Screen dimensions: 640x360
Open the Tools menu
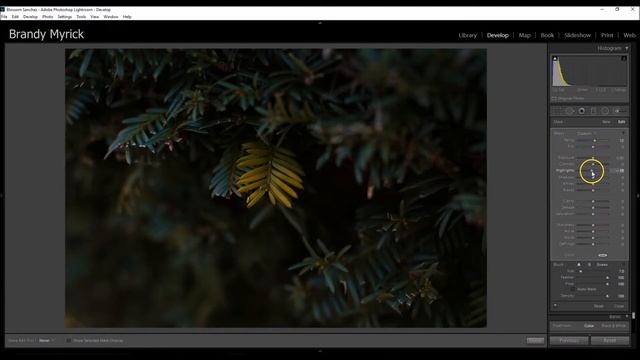coord(81,17)
